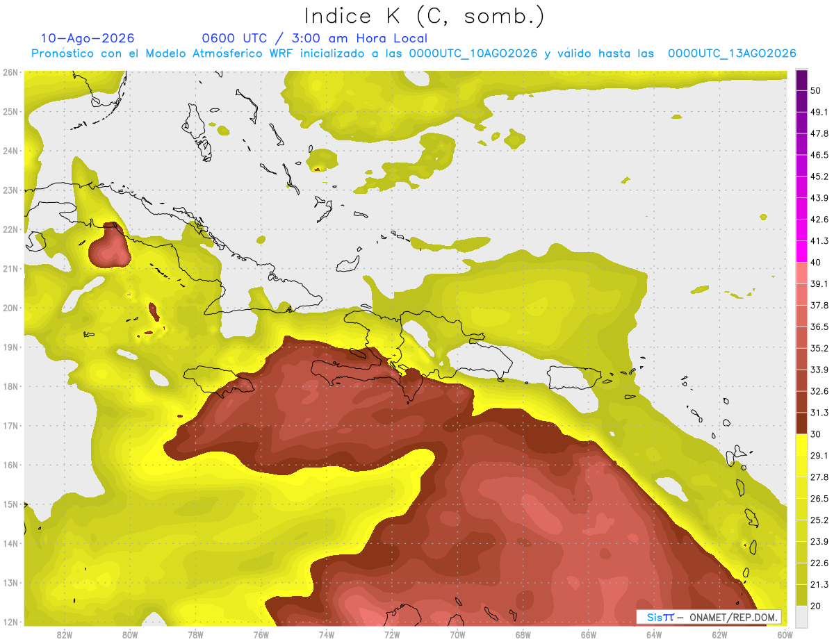The width and height of the screenshot is (834, 644).
Task: Select the "23N" latitude label
Action: (10, 190)
